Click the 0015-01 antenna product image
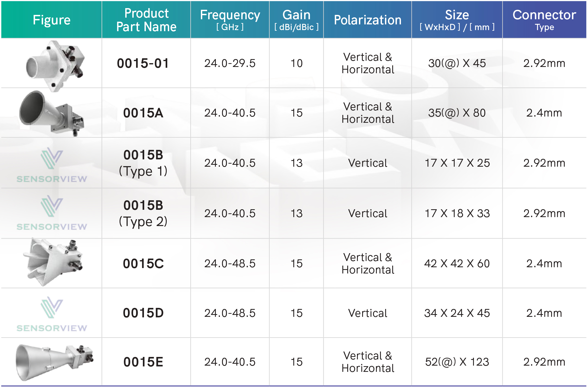Screen dimensions: 588x390 [55, 66]
